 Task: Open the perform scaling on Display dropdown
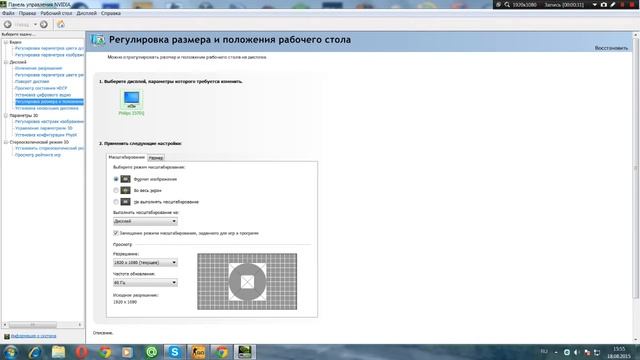click(145, 221)
